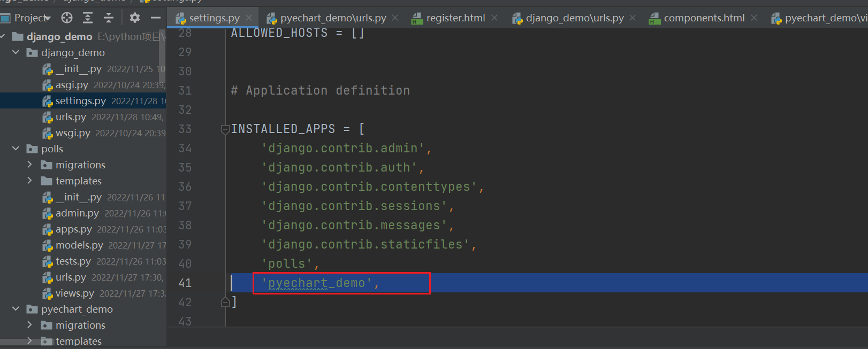868x349 pixels.
Task: Collapse the django_demo subfolder
Action: [16, 52]
